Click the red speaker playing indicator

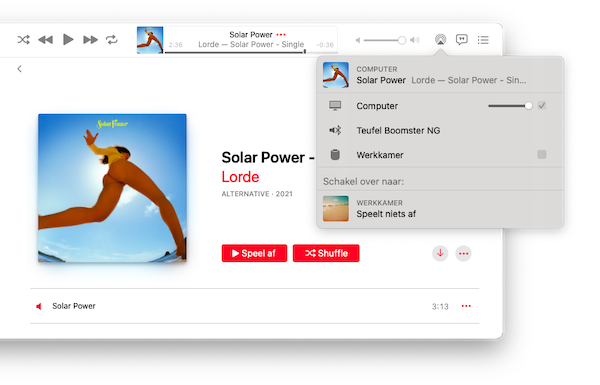39,306
